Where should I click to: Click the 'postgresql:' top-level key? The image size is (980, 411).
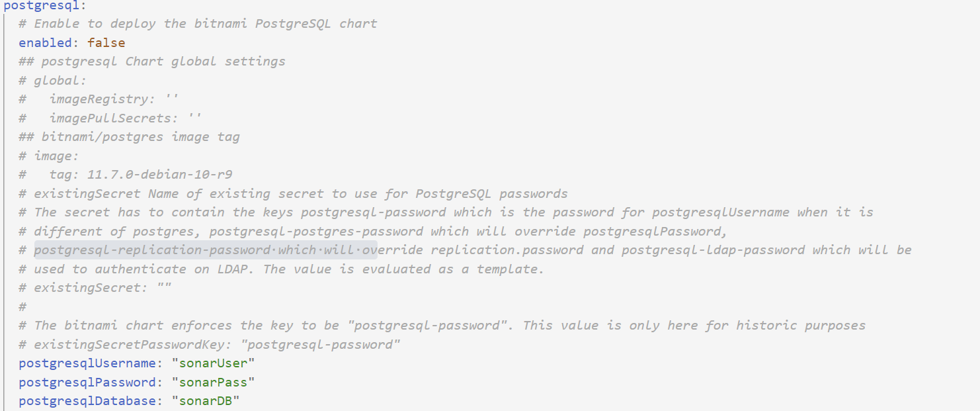44,5
